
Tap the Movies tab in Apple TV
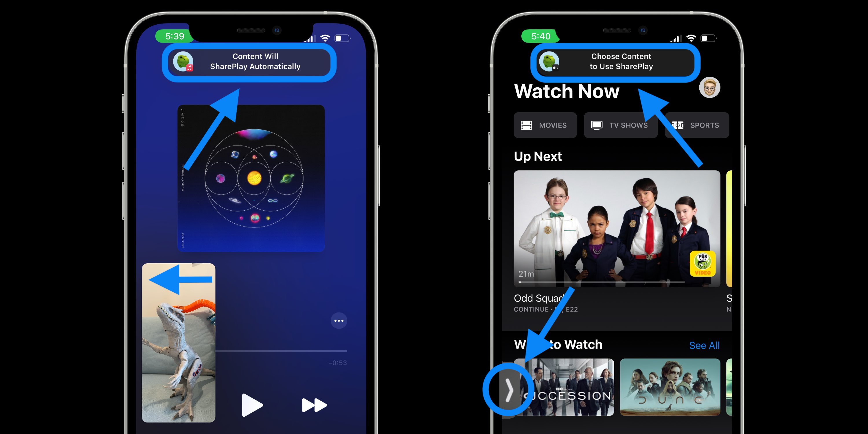(x=545, y=124)
